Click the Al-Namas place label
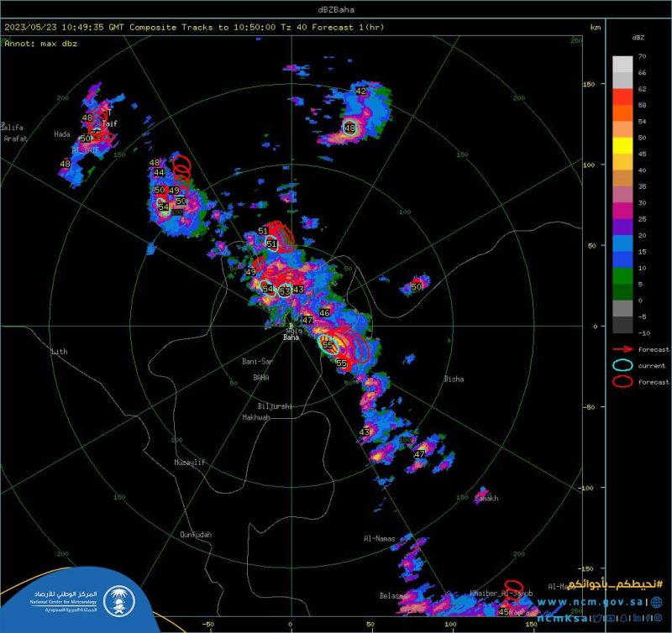This screenshot has width=672, height=633. (x=380, y=538)
